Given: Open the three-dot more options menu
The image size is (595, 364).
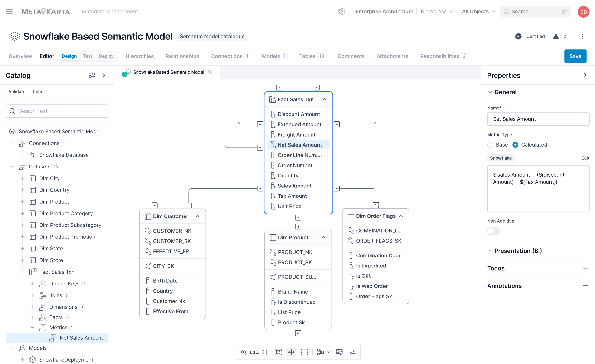Looking at the screenshot, I should (582, 36).
